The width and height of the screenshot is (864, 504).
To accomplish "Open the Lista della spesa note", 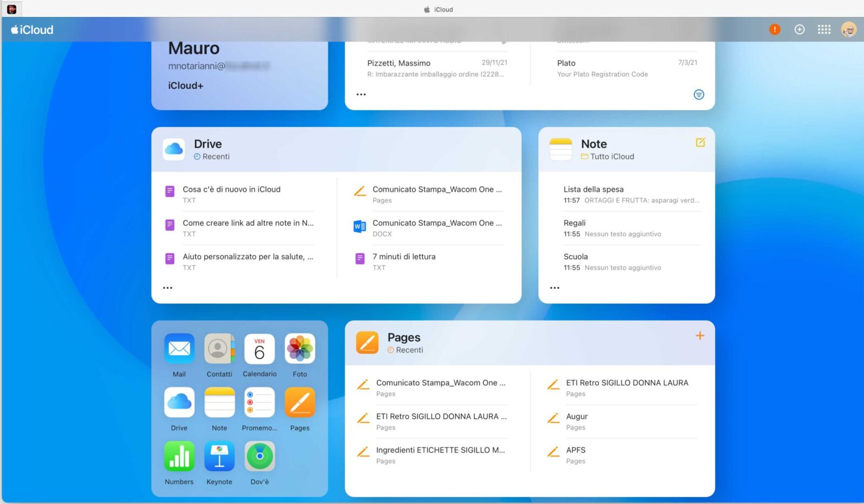I will tap(632, 194).
